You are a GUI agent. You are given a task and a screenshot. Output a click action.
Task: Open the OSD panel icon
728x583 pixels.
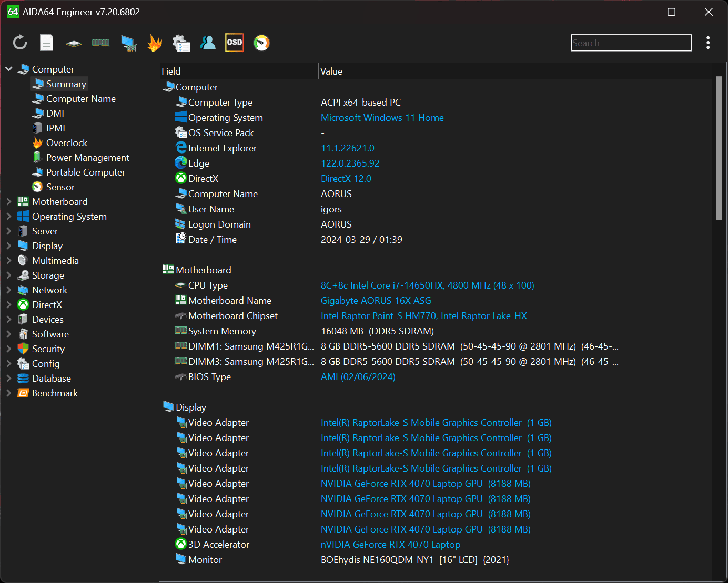point(235,43)
